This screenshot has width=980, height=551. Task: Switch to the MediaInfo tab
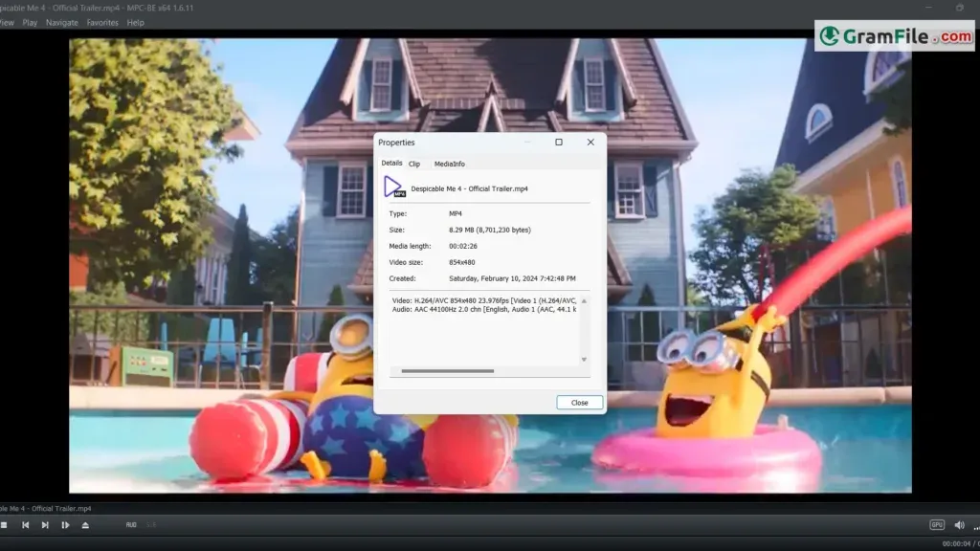pyautogui.click(x=450, y=164)
